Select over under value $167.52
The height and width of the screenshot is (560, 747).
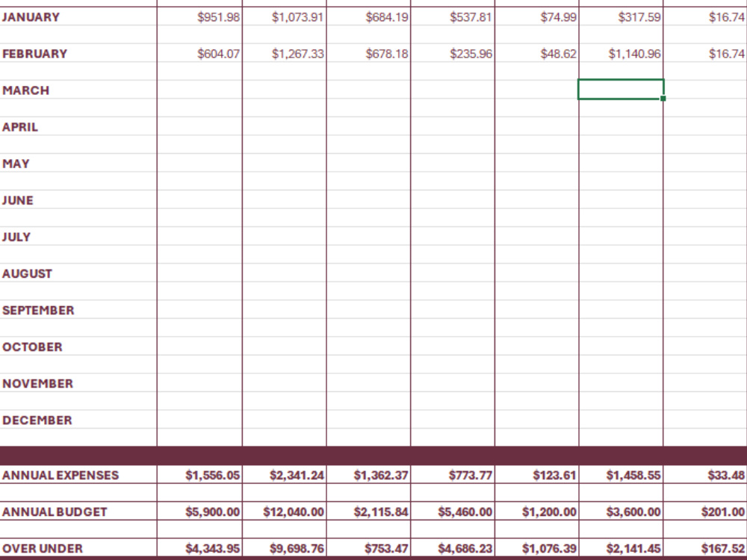pos(706,549)
